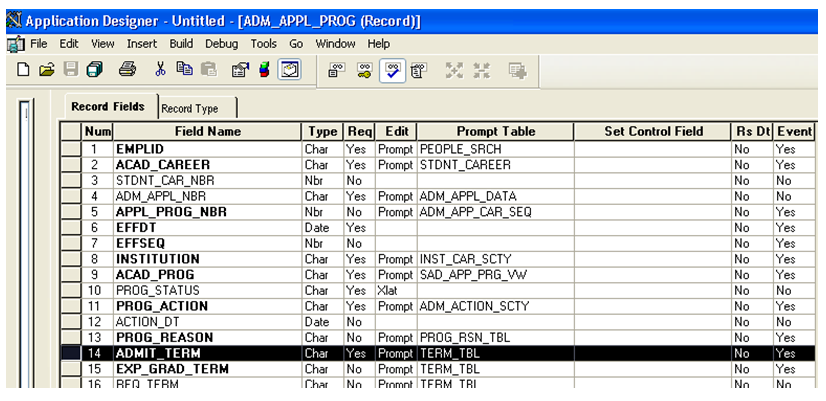
Task: Select the ACAD_PROG field row
Action: point(439,275)
